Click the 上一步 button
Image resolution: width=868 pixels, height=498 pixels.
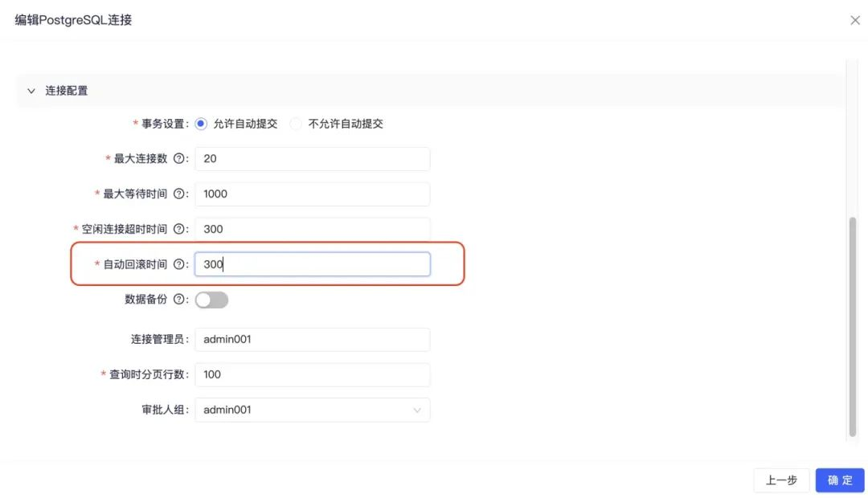[781, 480]
